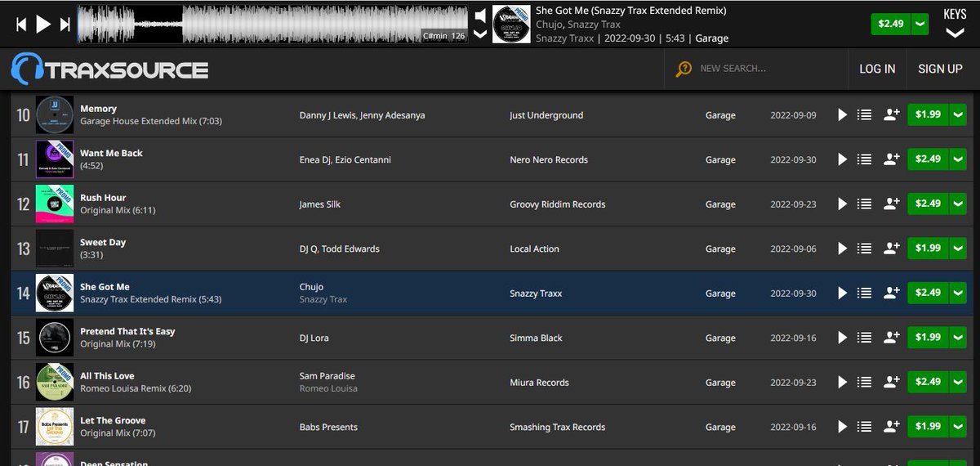Open DJ Lora artist page
Image resolution: width=980 pixels, height=466 pixels.
(314, 338)
